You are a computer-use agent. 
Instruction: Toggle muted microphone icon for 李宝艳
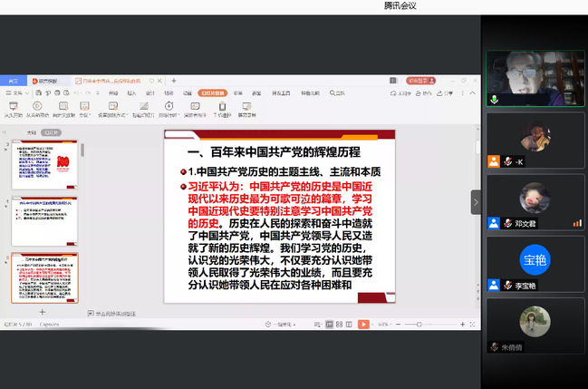click(508, 286)
